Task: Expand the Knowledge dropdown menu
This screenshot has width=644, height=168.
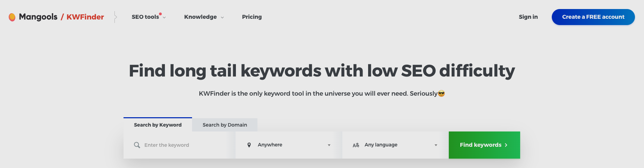Action: [204, 17]
